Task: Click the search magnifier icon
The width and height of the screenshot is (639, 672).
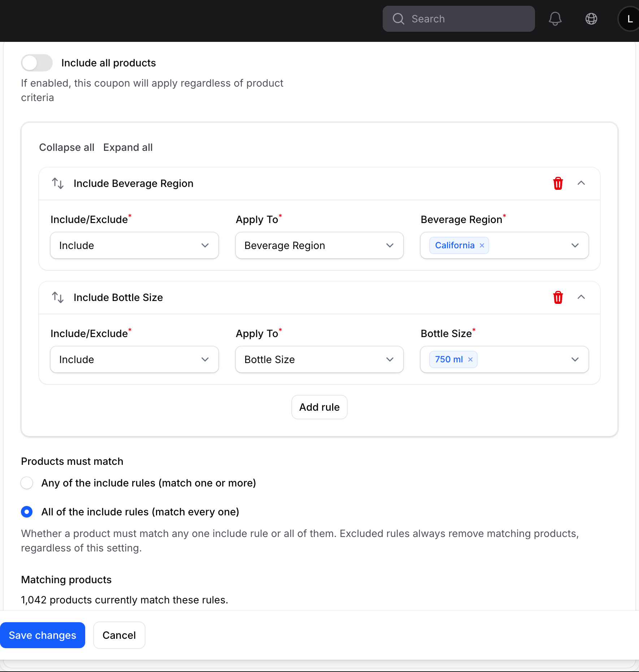Action: [x=398, y=19]
